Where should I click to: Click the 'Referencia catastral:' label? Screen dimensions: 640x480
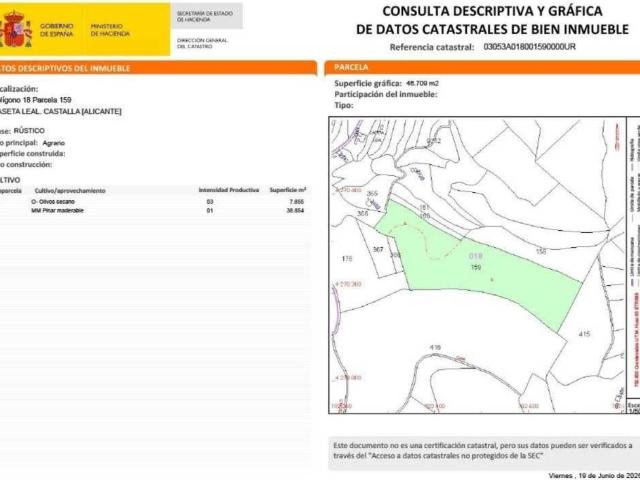point(432,47)
